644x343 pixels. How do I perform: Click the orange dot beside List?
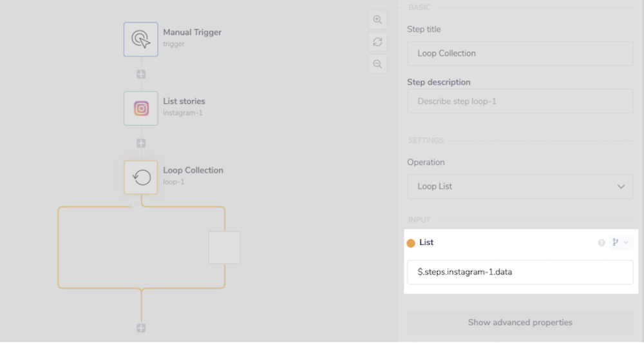tap(411, 243)
